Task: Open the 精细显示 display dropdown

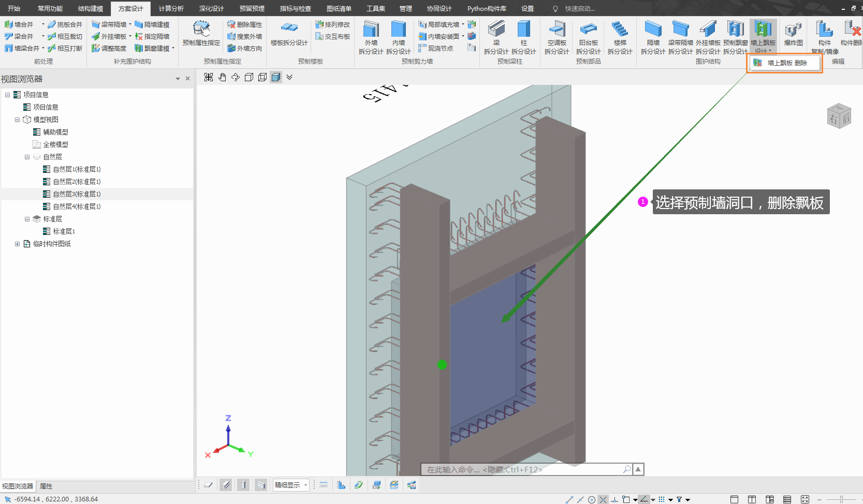Action: tap(291, 485)
